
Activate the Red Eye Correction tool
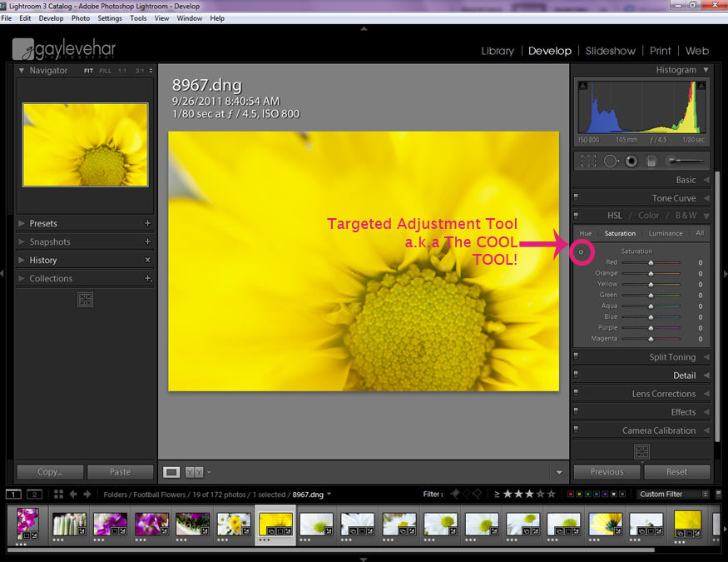coord(631,161)
